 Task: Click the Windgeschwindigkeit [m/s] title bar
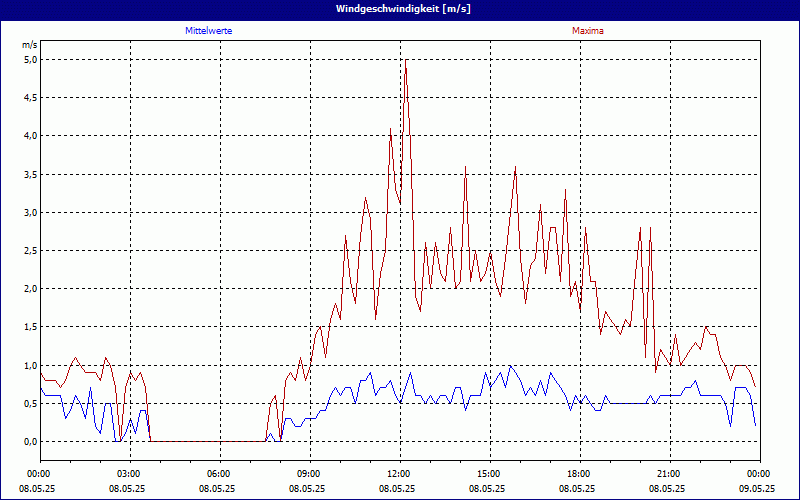click(x=400, y=8)
